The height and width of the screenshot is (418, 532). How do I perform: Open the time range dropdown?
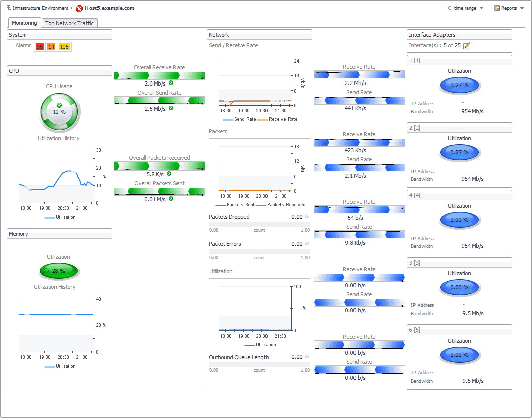[x=465, y=8]
